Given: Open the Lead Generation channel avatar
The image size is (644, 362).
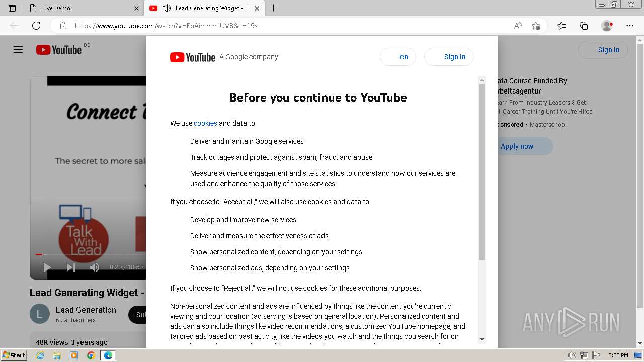Looking at the screenshot, I should pos(40,314).
